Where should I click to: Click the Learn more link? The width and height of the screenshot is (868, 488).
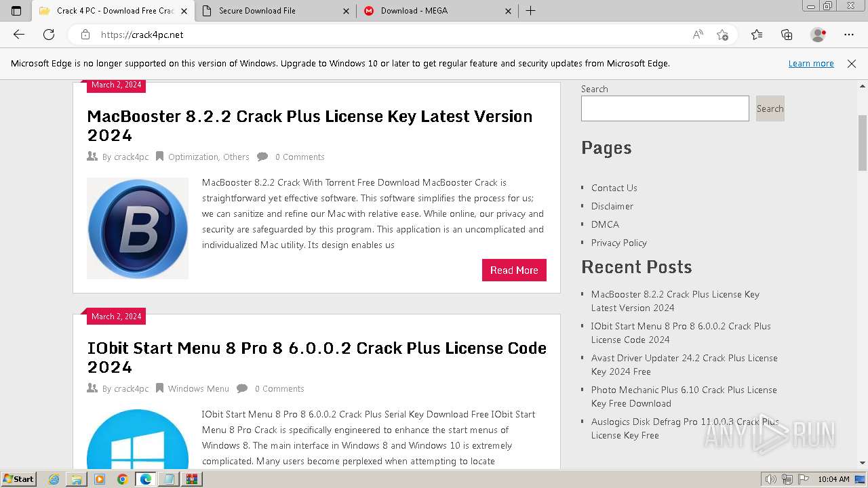tap(811, 64)
